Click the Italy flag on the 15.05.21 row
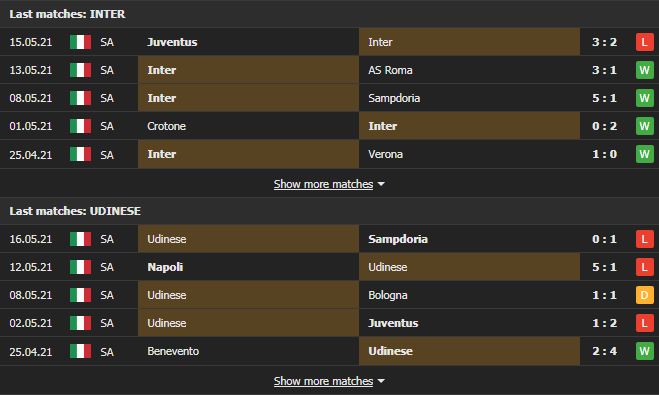The image size is (659, 395). click(x=80, y=42)
